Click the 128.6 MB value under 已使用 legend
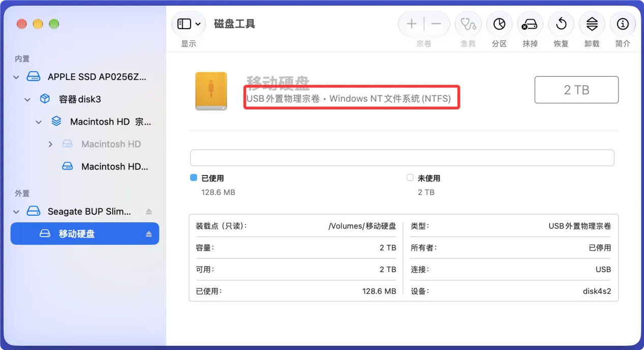The image size is (644, 350). click(219, 192)
